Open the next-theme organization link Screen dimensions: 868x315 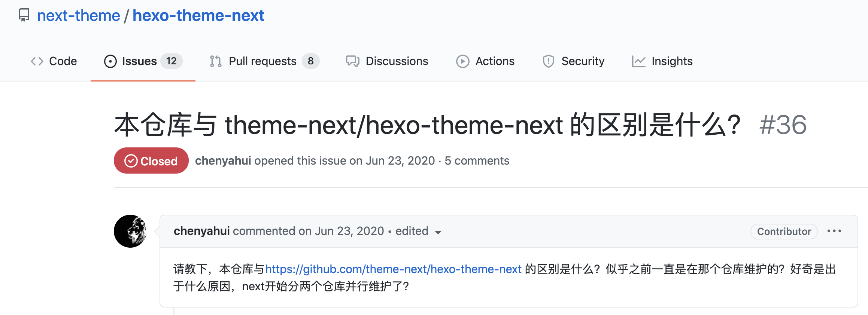pos(79,16)
